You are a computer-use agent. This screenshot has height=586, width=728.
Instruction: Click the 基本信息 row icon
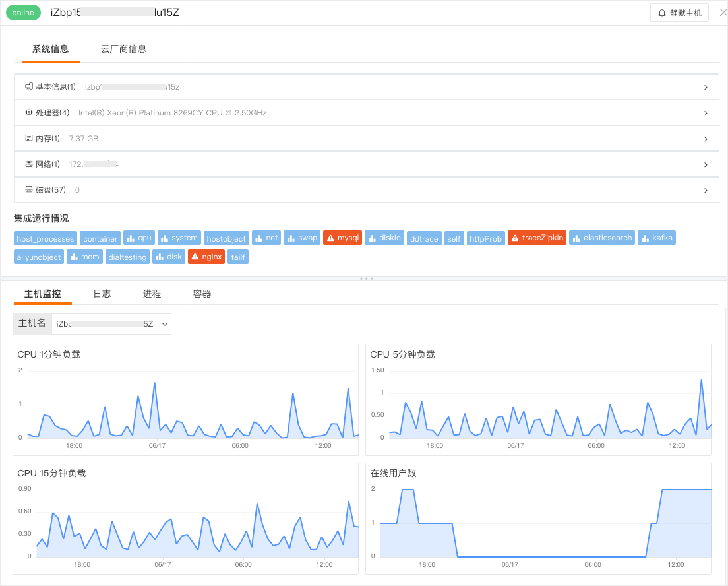pos(29,86)
